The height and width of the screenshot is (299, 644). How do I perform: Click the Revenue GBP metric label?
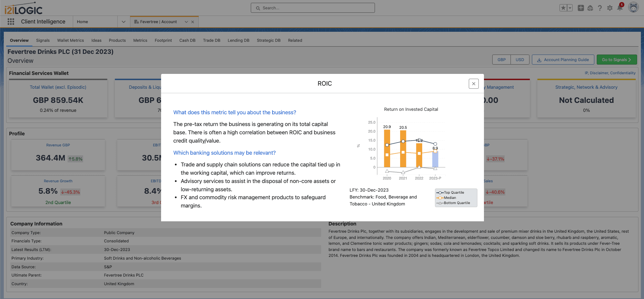(x=58, y=145)
